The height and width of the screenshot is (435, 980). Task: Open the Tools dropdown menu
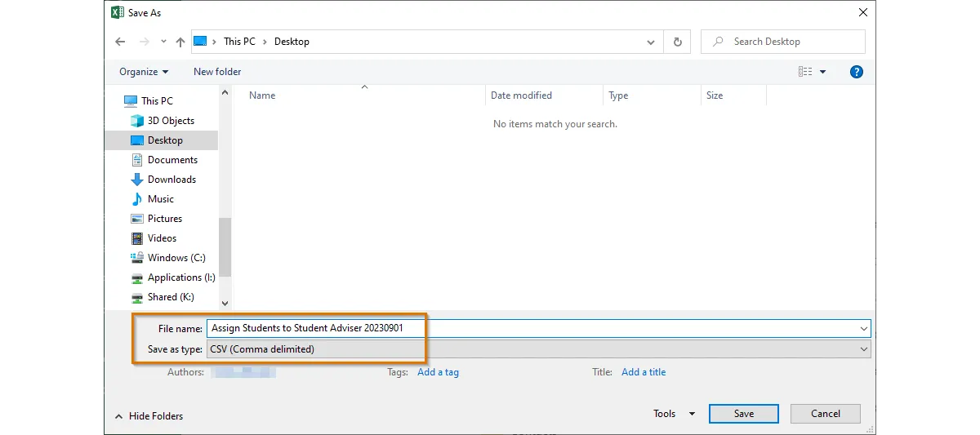[x=675, y=414]
